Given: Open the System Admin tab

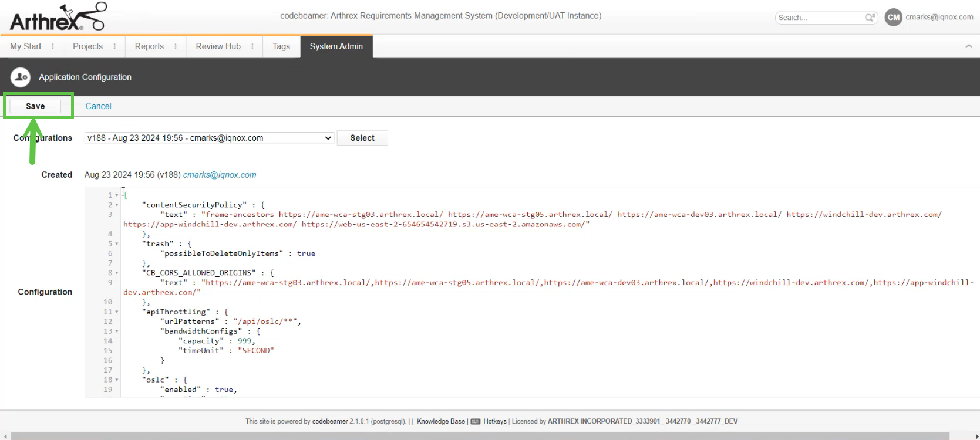Looking at the screenshot, I should click(336, 46).
